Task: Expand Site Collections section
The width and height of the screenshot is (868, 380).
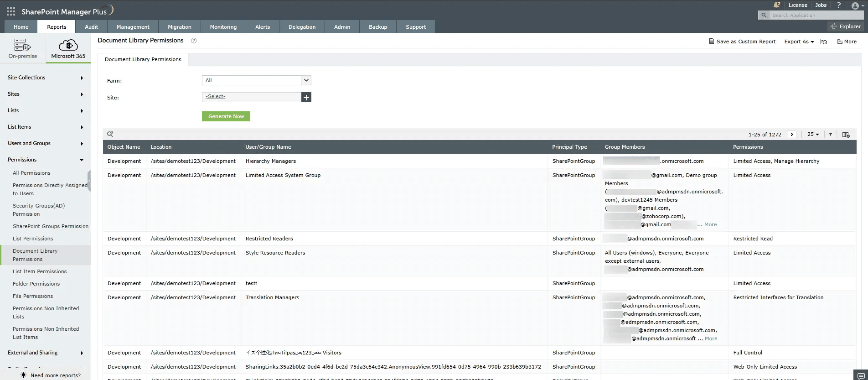Action: (x=46, y=78)
